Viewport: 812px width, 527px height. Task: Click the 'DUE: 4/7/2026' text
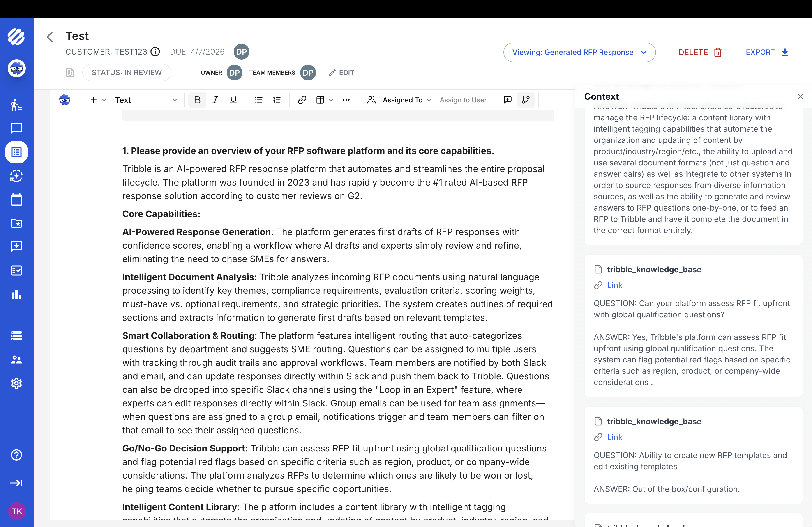pos(197,52)
